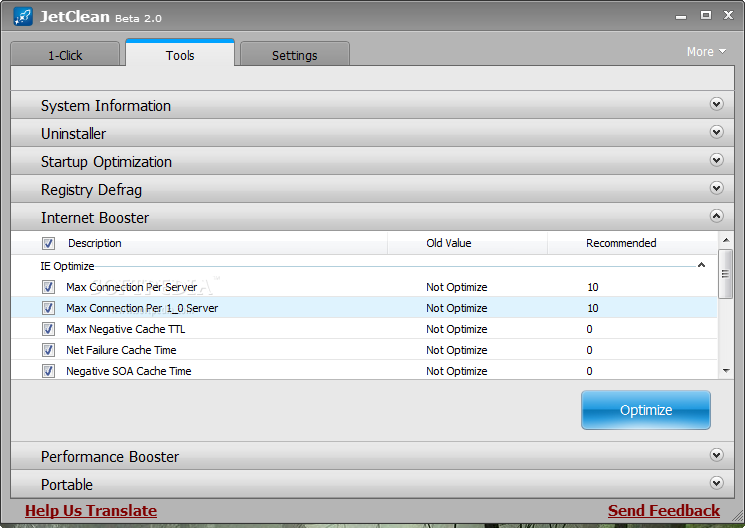
Task: Toggle the select-all Description checkbox
Action: click(48, 243)
